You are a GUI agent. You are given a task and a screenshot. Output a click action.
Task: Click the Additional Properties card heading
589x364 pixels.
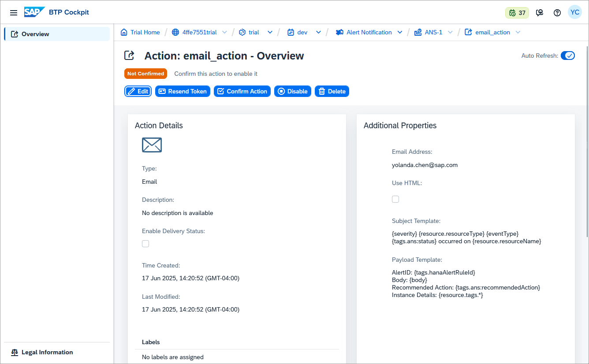[x=400, y=126]
